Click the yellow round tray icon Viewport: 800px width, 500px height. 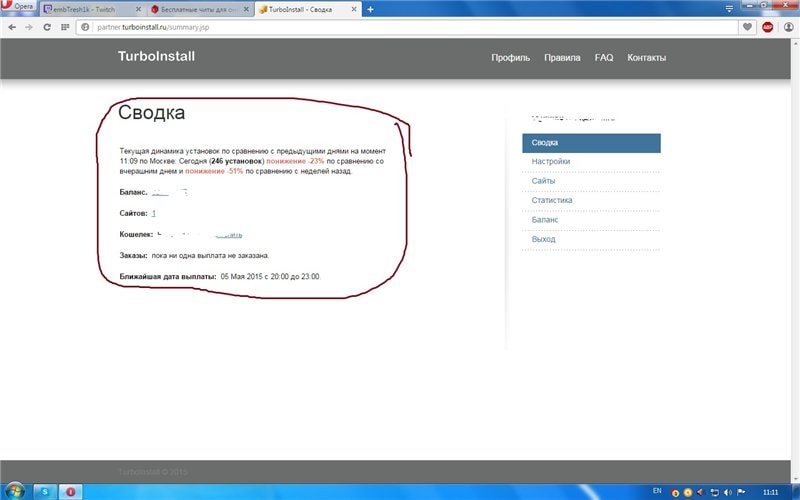coord(688,493)
